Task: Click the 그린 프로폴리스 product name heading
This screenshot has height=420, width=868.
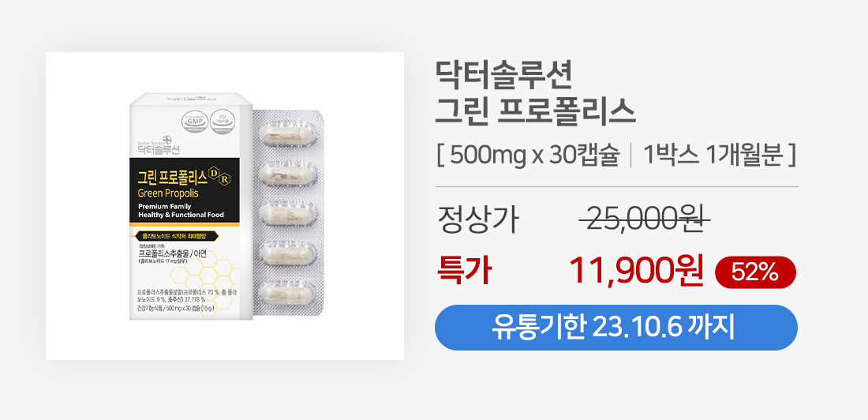Action: (x=535, y=112)
